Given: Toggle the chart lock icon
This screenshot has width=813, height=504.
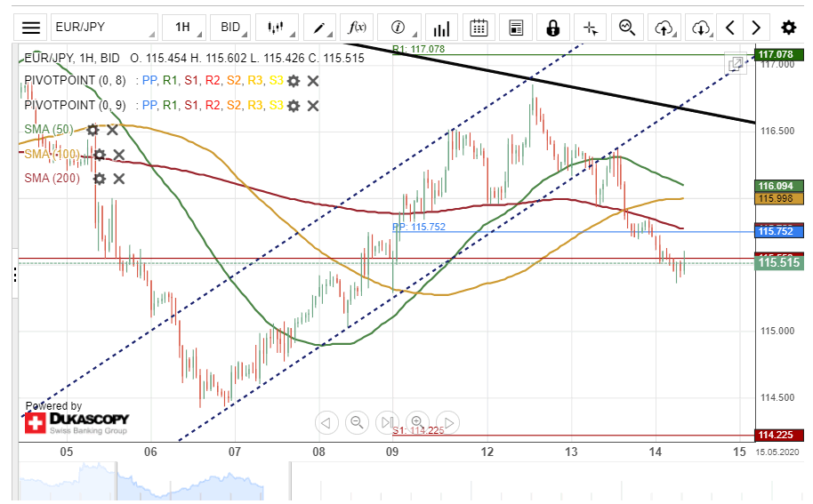Looking at the screenshot, I should pyautogui.click(x=552, y=28).
